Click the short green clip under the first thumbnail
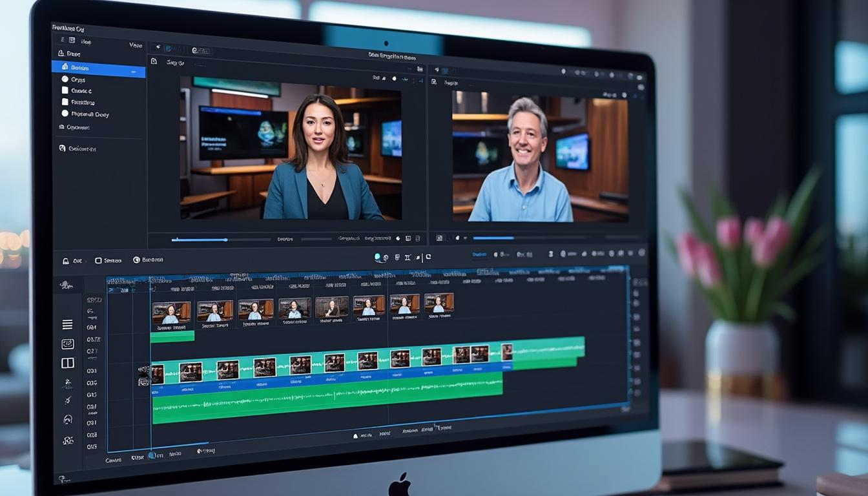 coord(172,336)
